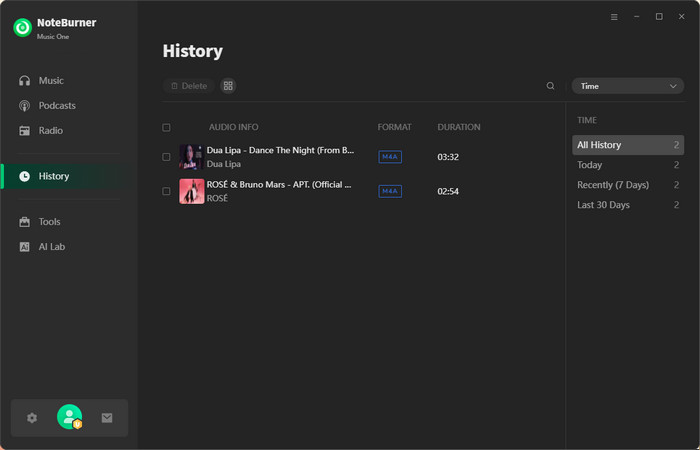Select All History filter

(628, 145)
